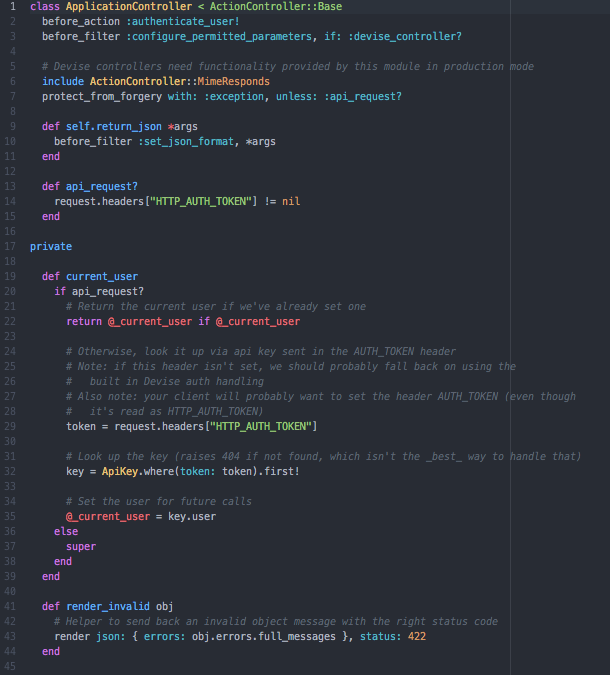
Task: Click the "HTTP_AUTH_TOKEN" string on line 14
Action: coord(200,201)
